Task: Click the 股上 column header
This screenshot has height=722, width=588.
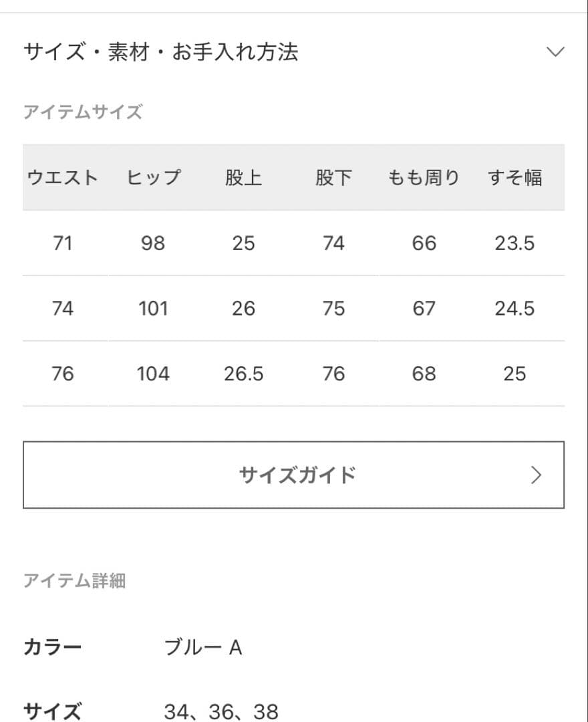Action: 244,176
